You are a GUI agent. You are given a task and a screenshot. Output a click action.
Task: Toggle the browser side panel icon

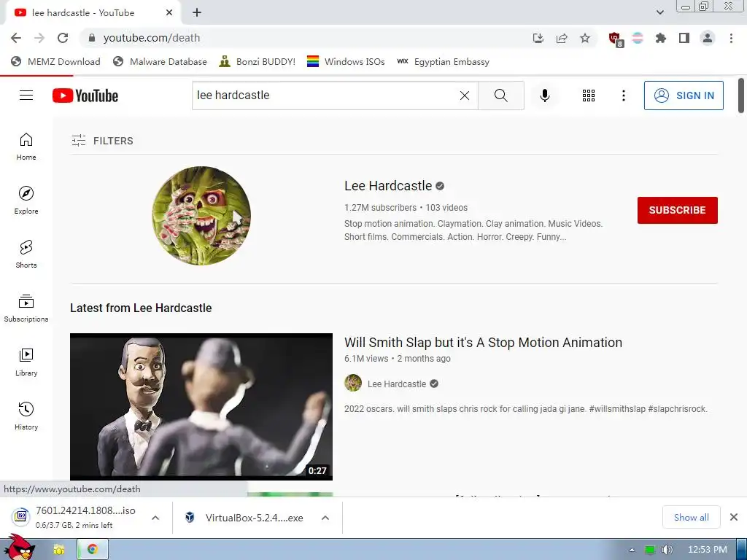(684, 38)
